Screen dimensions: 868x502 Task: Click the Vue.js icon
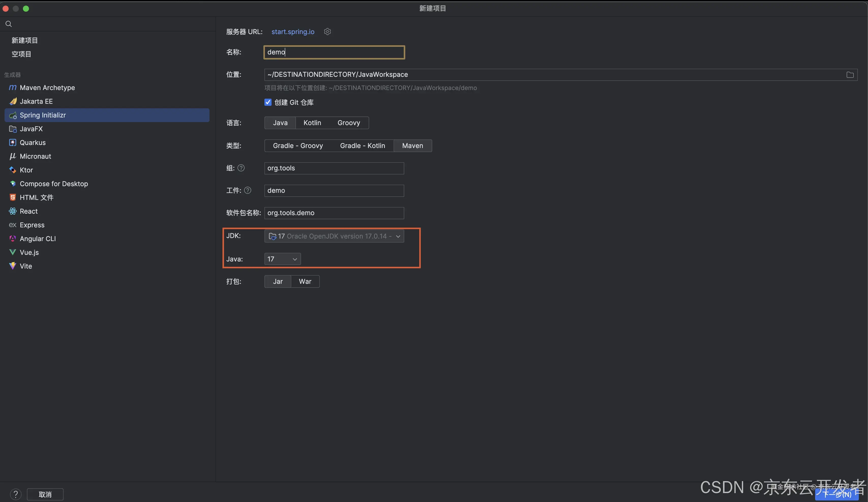tap(13, 252)
